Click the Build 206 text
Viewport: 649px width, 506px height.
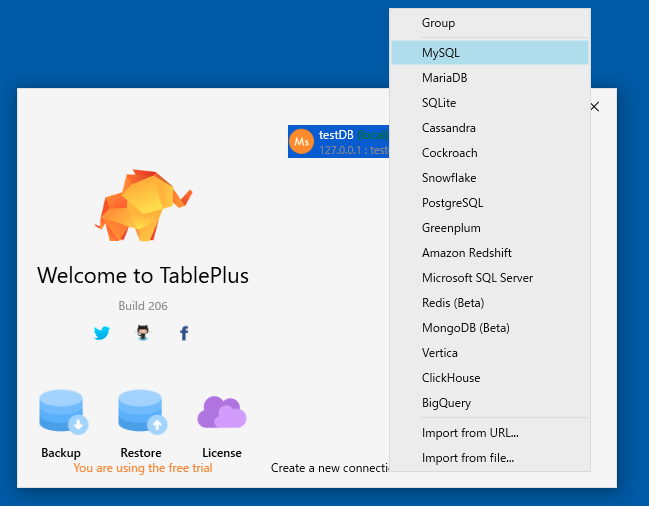(x=143, y=306)
